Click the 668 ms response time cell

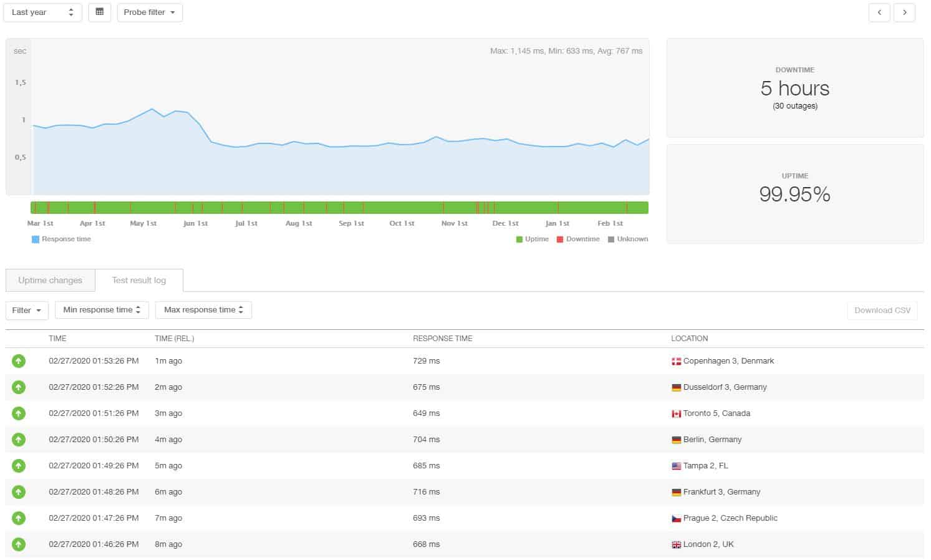(x=427, y=544)
